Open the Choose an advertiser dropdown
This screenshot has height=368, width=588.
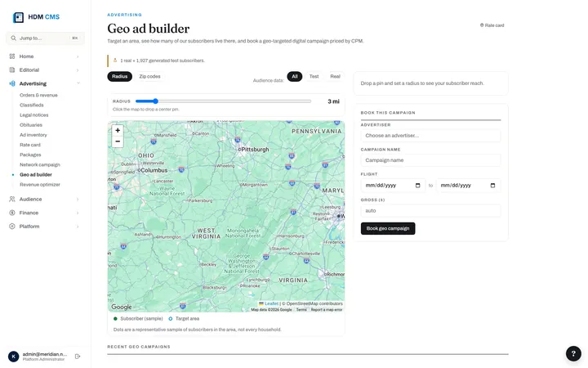430,136
